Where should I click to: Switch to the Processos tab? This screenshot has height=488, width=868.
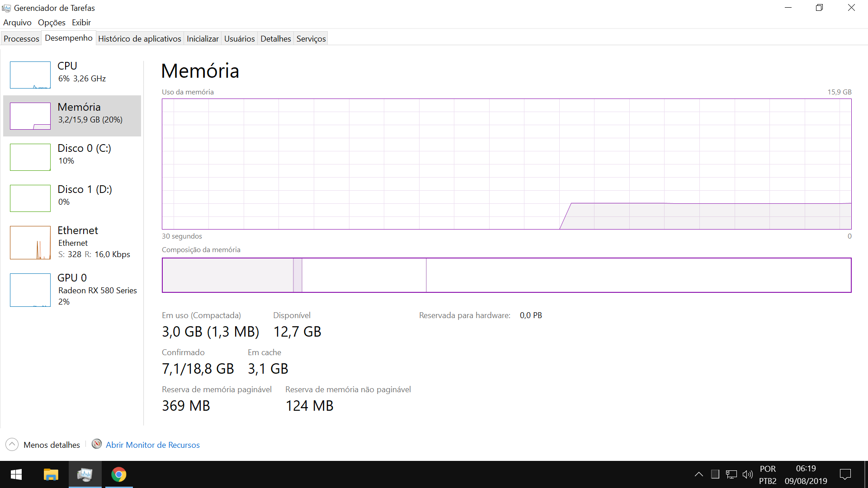tap(21, 39)
